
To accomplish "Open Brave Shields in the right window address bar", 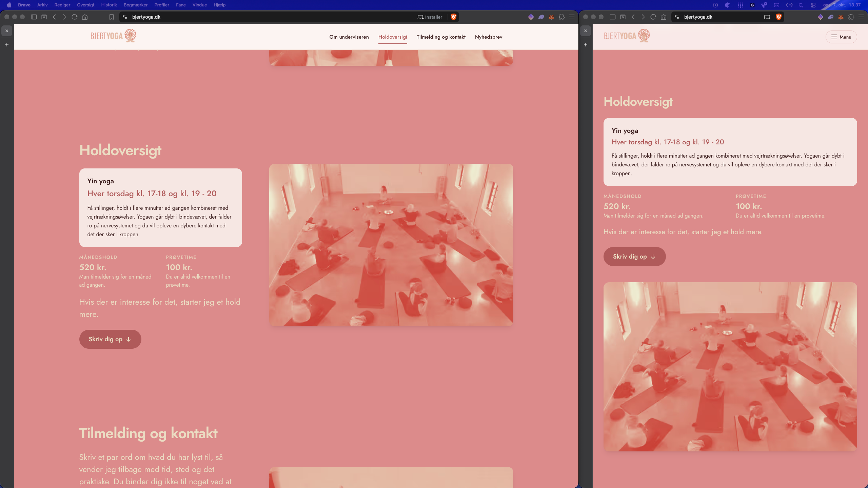I will 779,17.
